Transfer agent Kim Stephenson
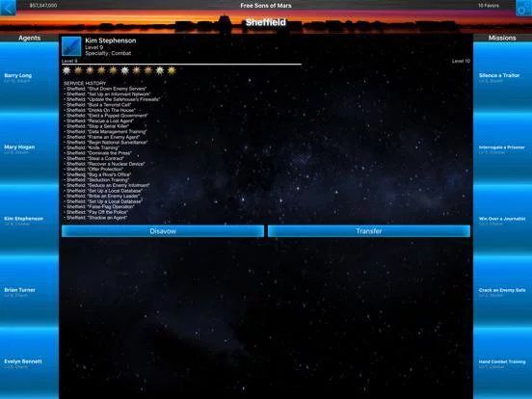This screenshot has width=532, height=399. [369, 231]
